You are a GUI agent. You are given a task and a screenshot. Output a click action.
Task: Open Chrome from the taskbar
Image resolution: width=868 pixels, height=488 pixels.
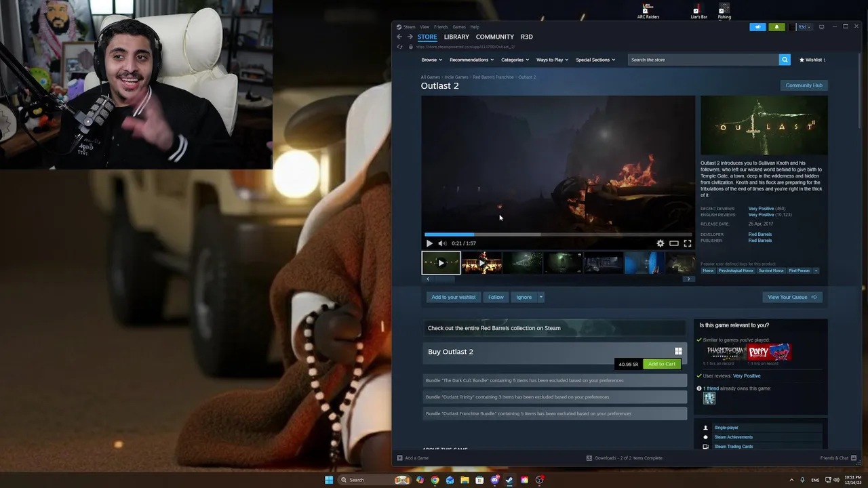coord(435,480)
